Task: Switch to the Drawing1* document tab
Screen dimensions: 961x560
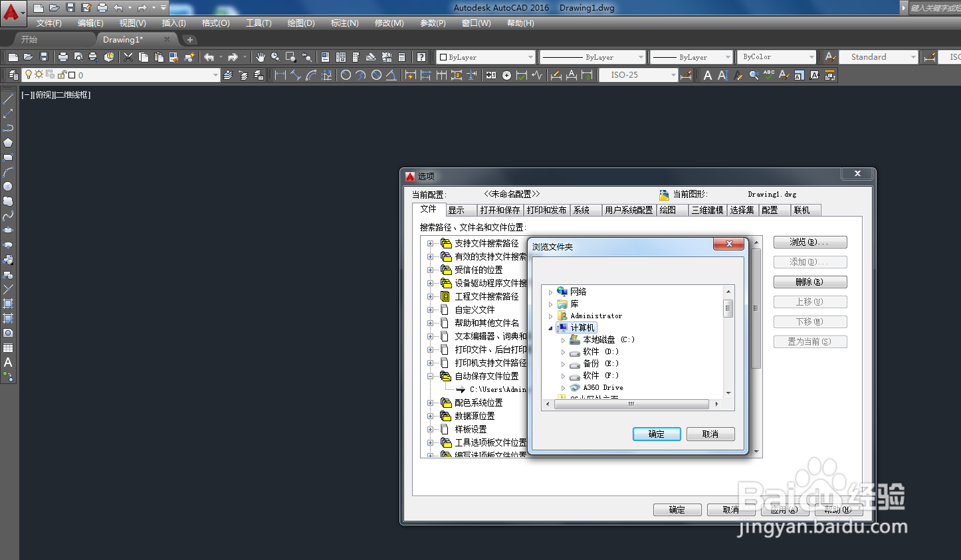Action: [x=136, y=40]
